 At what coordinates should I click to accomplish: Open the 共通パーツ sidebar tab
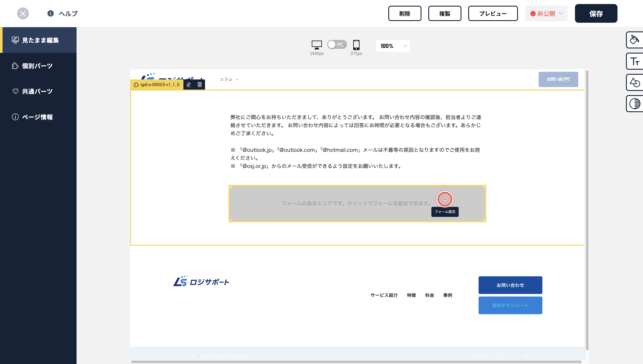(38, 91)
